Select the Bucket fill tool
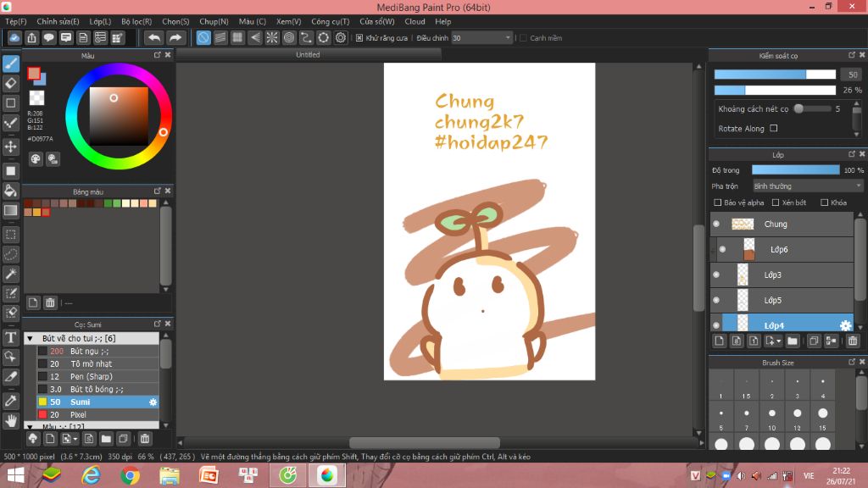 11,190
